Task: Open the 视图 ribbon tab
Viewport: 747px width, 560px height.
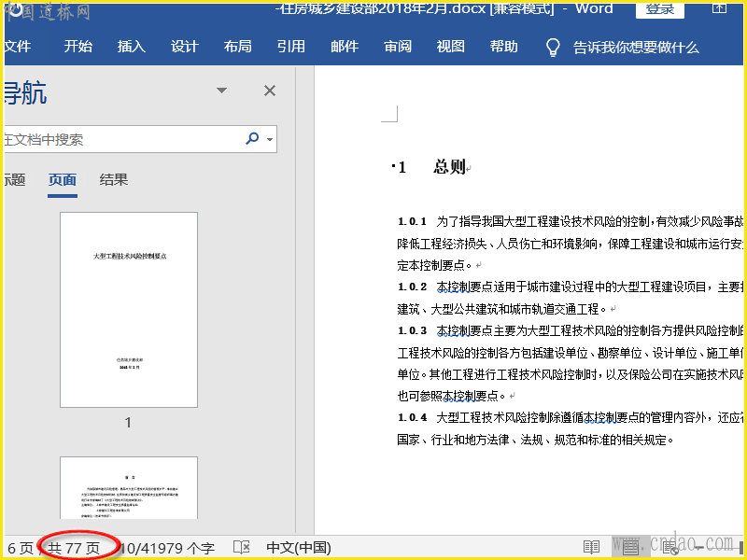Action: tap(451, 46)
